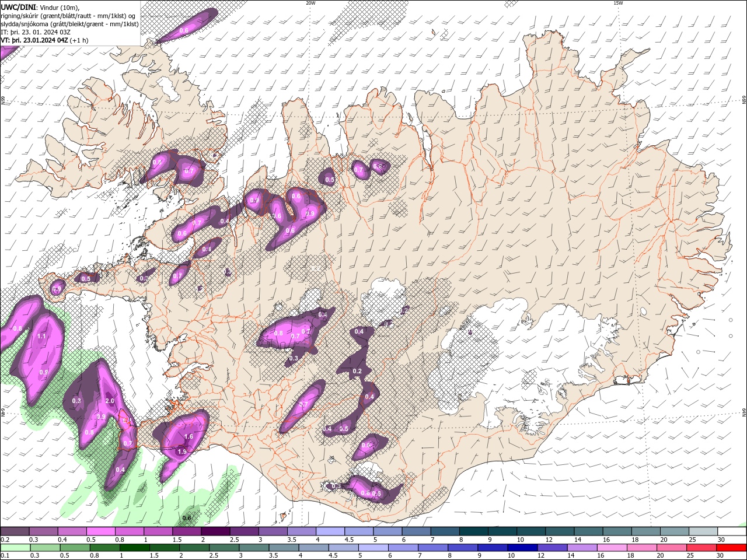Screen dimensions: 747x560
Task: Pick the first dark purple swatch on snow scale
Action: (x=15, y=531)
